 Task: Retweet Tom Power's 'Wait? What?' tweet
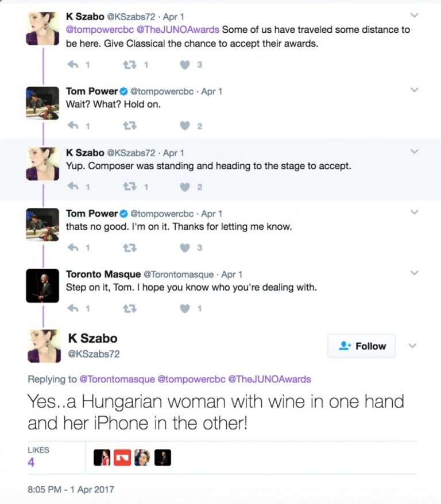click(x=129, y=126)
